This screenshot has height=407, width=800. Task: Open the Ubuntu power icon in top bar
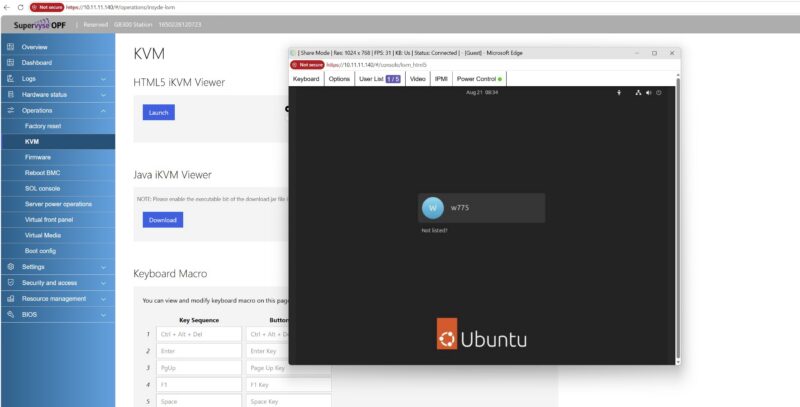659,93
